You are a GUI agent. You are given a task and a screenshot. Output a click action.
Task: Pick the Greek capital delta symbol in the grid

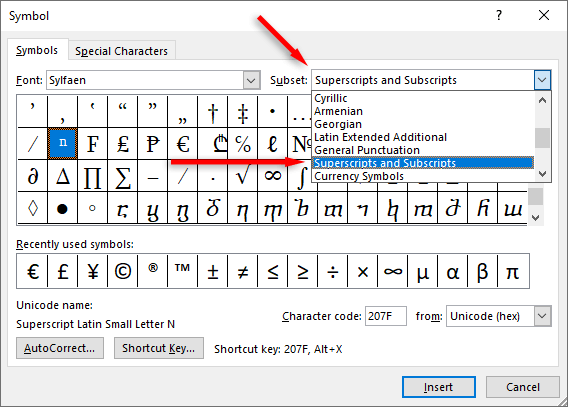pyautogui.click(x=63, y=176)
